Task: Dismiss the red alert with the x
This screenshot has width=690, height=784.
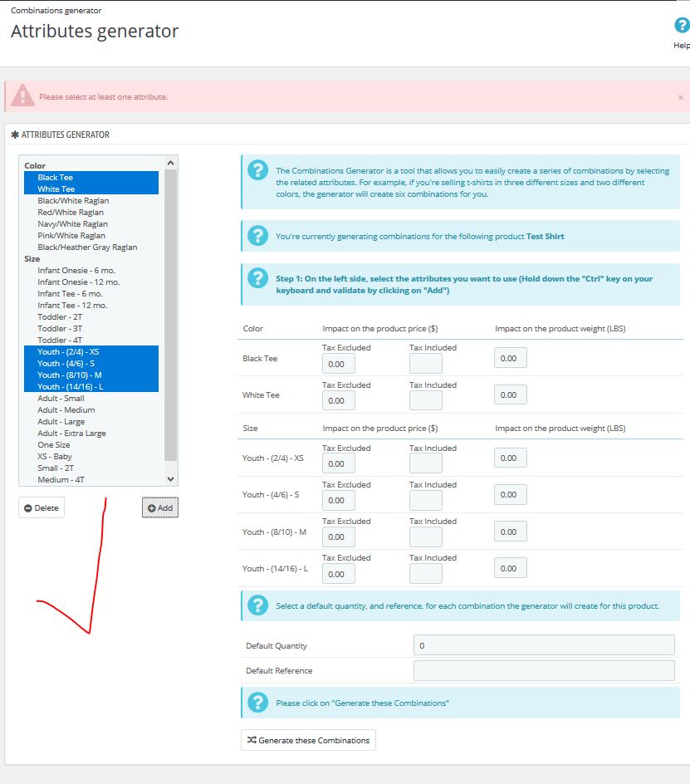Action: click(681, 97)
